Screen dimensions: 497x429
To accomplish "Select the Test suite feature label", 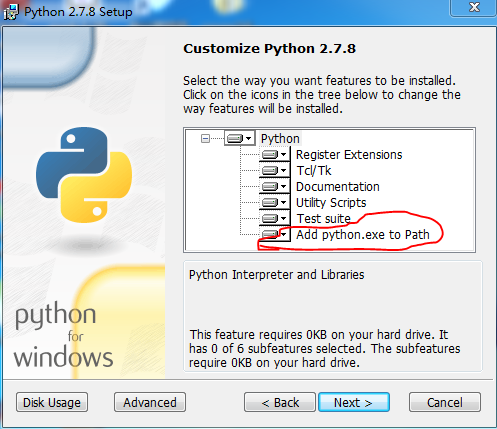I will [323, 219].
